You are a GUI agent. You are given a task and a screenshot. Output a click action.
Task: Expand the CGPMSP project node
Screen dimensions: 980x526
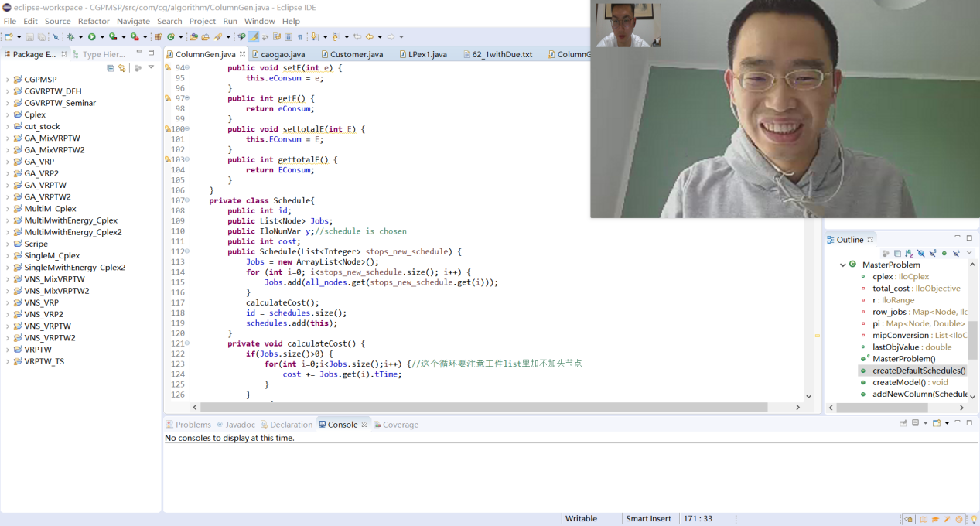click(8, 80)
